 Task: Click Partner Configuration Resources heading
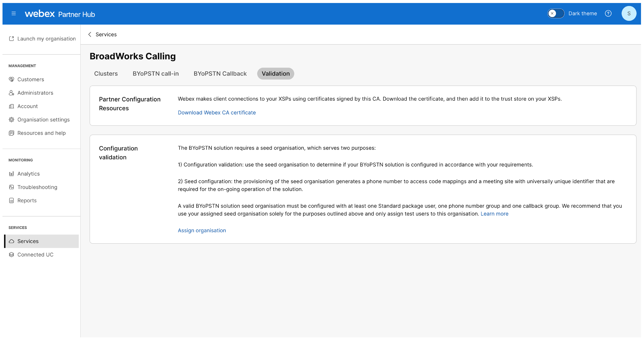[x=130, y=104]
